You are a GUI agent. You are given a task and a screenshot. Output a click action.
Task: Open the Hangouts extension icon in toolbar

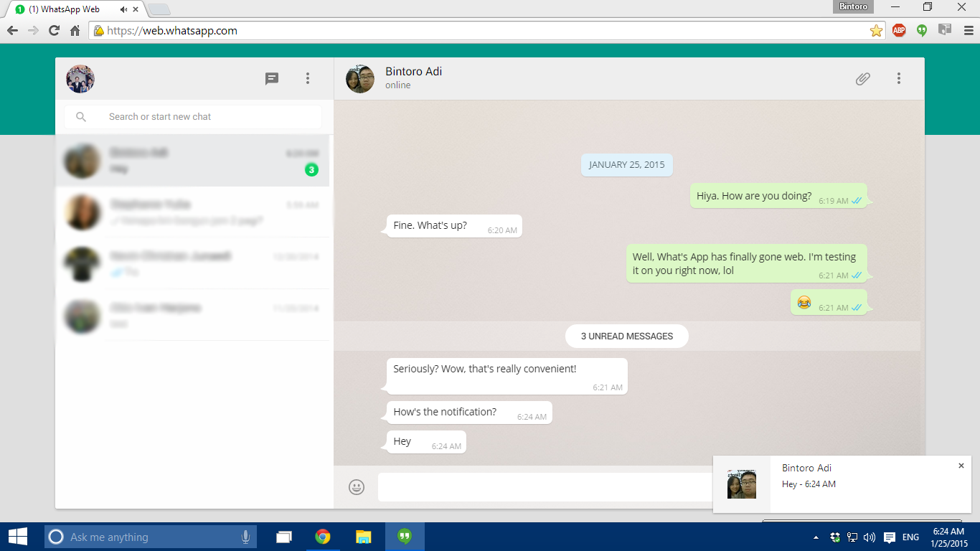point(922,30)
